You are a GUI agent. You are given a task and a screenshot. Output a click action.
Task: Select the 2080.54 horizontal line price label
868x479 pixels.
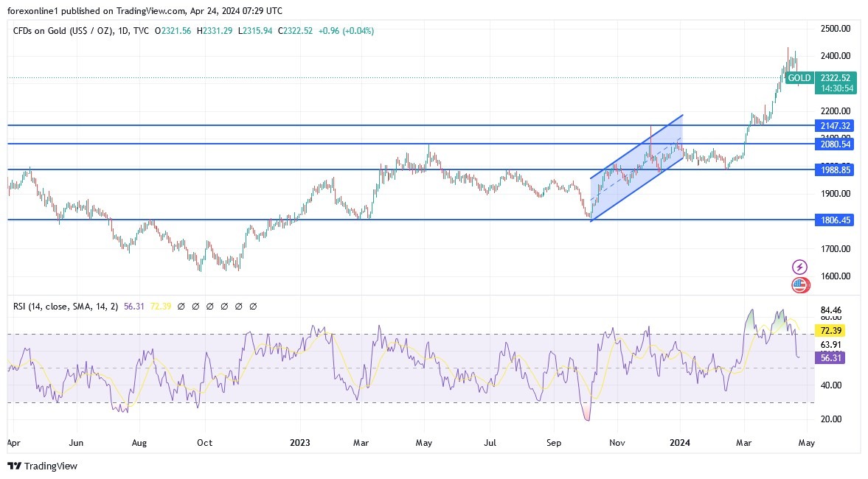(x=835, y=144)
